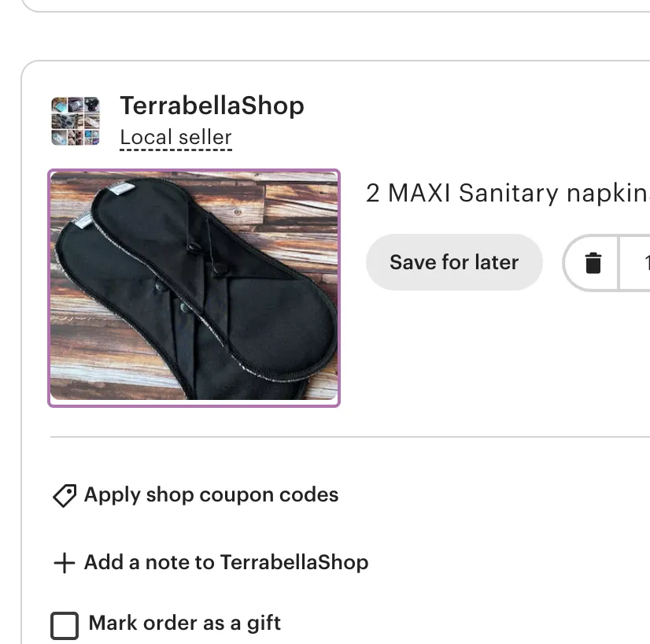The height and width of the screenshot is (644, 650).
Task: Open Apply shop coupon codes
Action: click(x=210, y=495)
